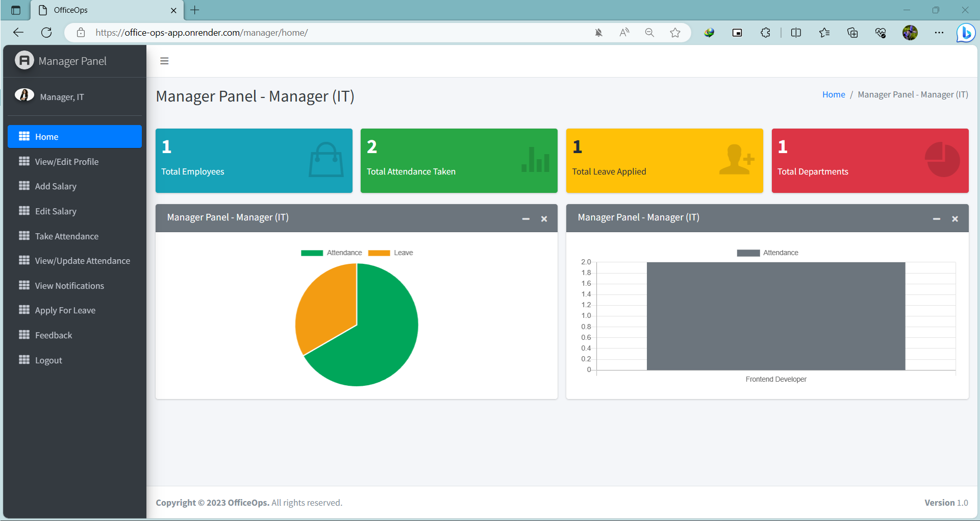This screenshot has height=521, width=980.
Task: Open View Notifications
Action: pyautogui.click(x=74, y=285)
